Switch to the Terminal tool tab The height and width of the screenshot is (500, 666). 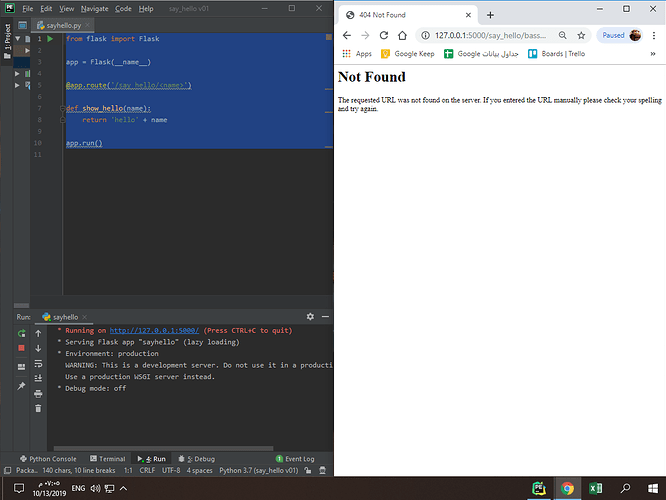point(107,459)
